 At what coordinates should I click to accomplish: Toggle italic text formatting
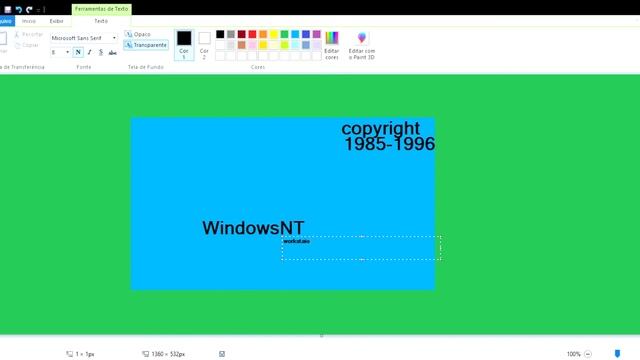point(89,52)
